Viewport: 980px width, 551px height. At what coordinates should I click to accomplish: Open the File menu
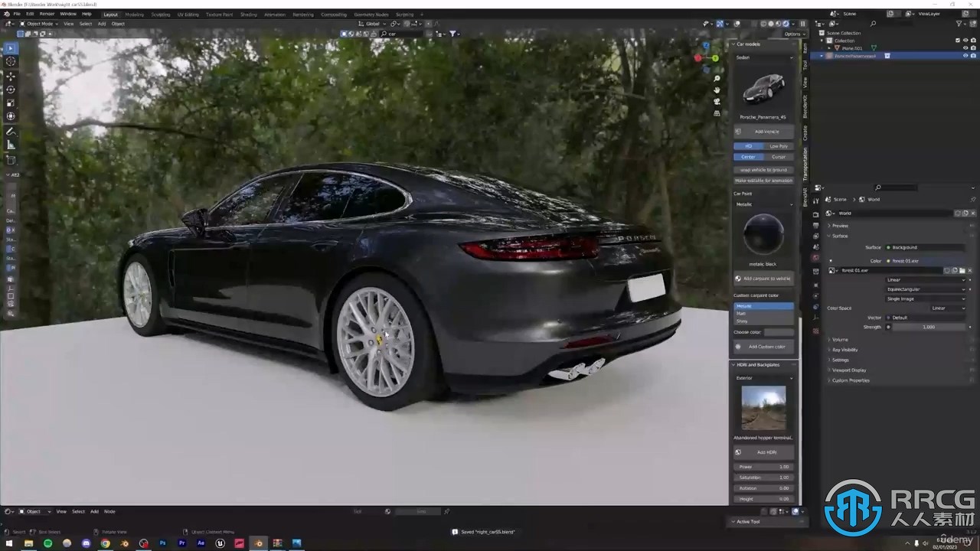pyautogui.click(x=17, y=14)
